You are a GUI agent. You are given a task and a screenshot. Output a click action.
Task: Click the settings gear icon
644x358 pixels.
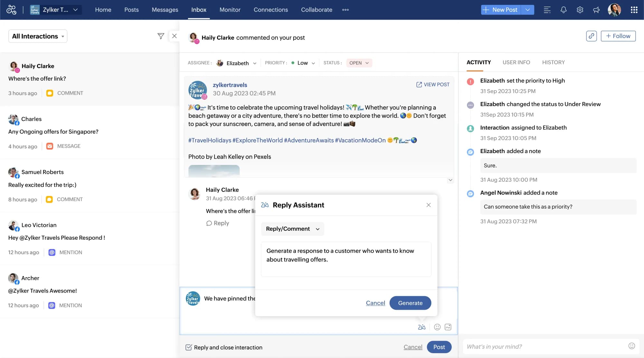click(x=580, y=10)
